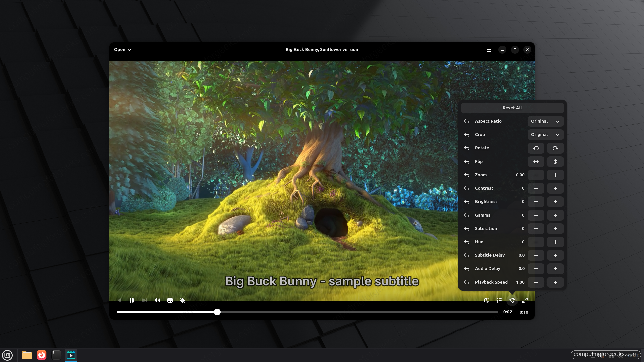Increase the Contrast value
644x362 pixels.
(x=555, y=188)
